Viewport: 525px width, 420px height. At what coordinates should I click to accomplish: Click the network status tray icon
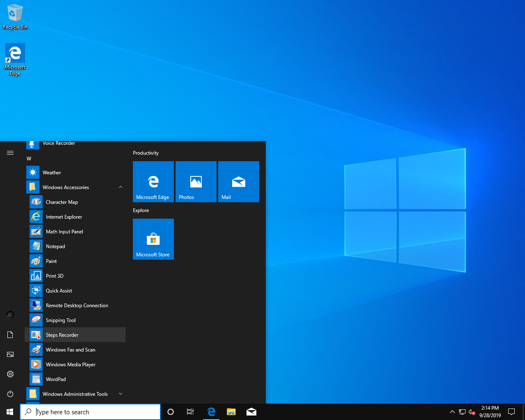click(x=462, y=412)
